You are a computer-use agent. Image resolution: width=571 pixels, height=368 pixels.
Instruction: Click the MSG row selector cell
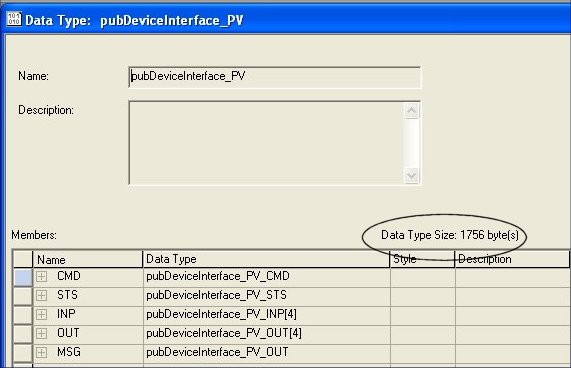tap(23, 352)
